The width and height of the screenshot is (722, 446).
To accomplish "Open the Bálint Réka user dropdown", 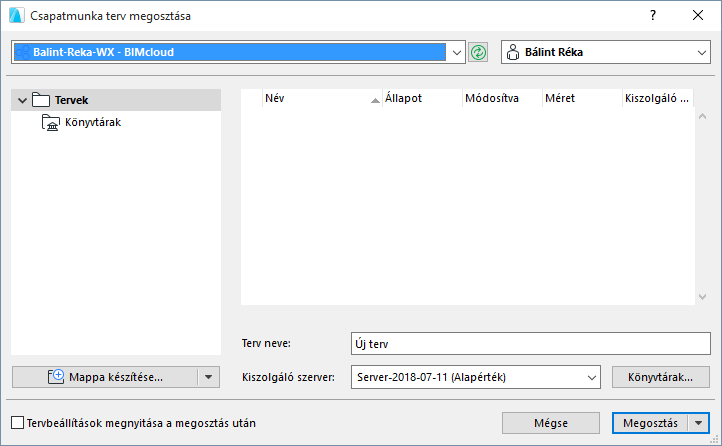I will (x=701, y=52).
